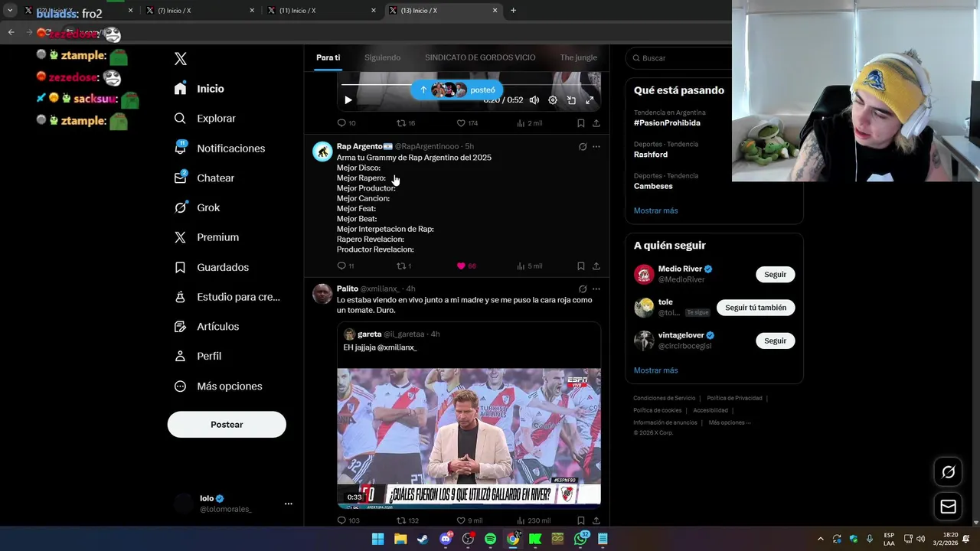Open Premium in sidebar
Viewport: 980px width, 551px height.
click(206, 237)
